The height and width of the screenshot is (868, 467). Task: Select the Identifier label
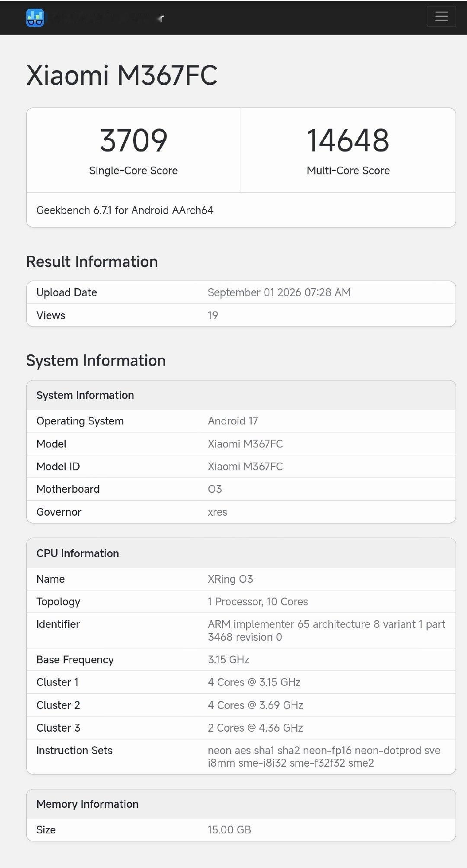point(58,624)
